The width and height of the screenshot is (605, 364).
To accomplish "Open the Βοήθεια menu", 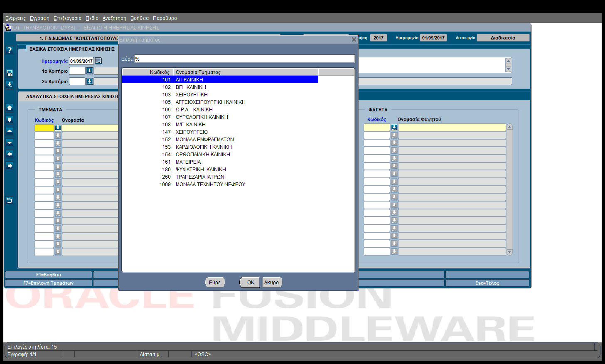I will [x=140, y=18].
